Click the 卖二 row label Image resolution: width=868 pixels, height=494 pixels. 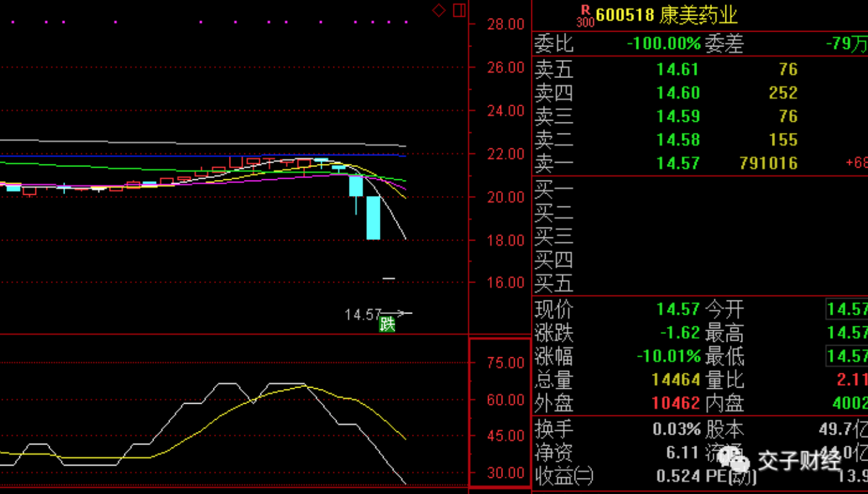(x=553, y=140)
